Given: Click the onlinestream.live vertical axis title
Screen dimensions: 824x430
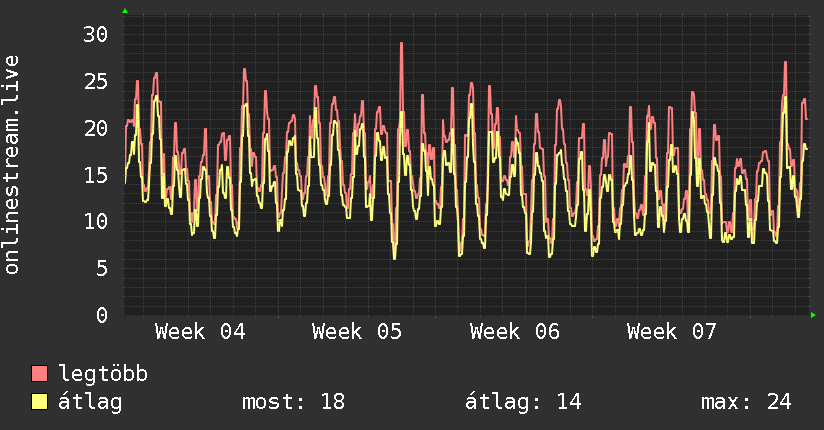Looking at the screenshot, I should click(12, 165).
